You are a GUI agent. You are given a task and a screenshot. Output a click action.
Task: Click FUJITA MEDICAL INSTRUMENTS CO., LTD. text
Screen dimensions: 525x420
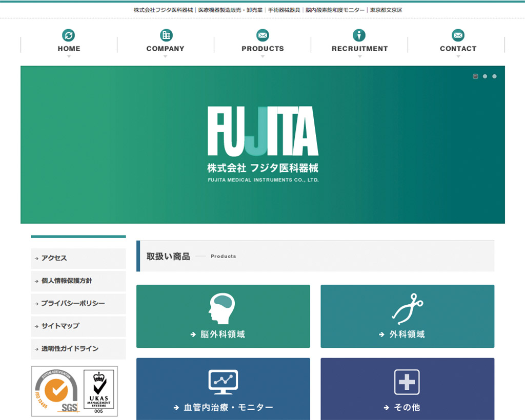(263, 180)
